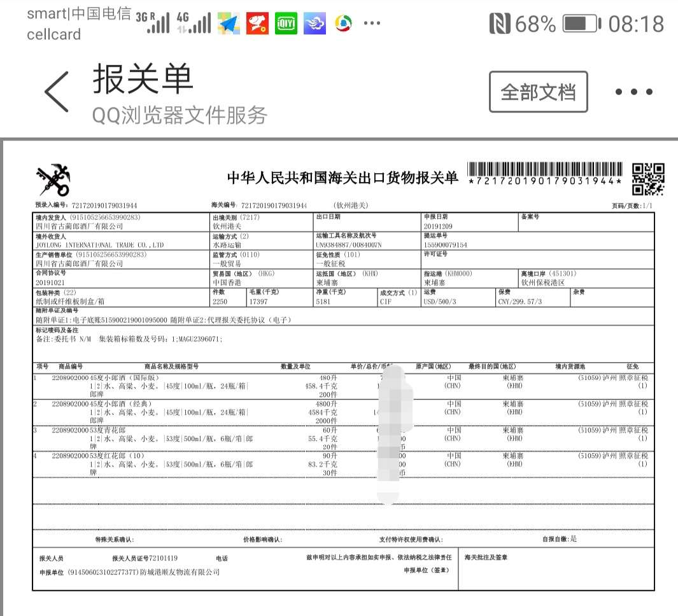Select insurance value CNY/299.57/3

(519, 302)
